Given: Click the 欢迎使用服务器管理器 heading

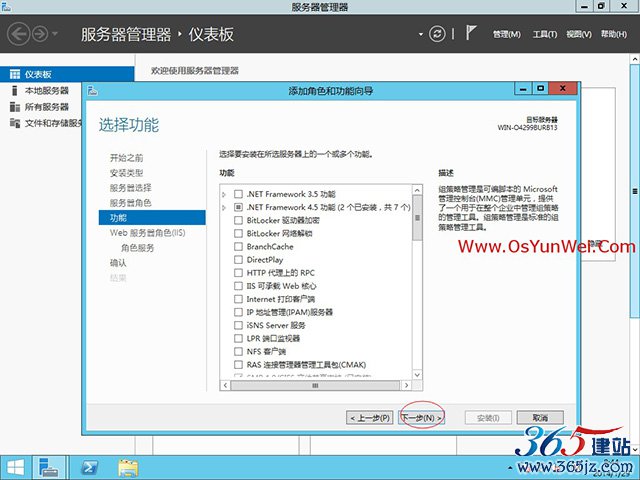Looking at the screenshot, I should 195,71.
